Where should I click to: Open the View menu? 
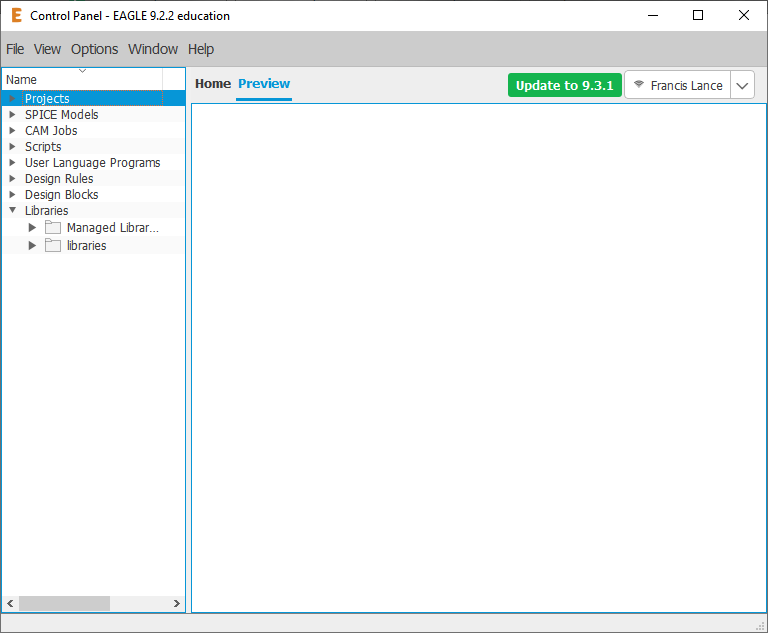(47, 49)
